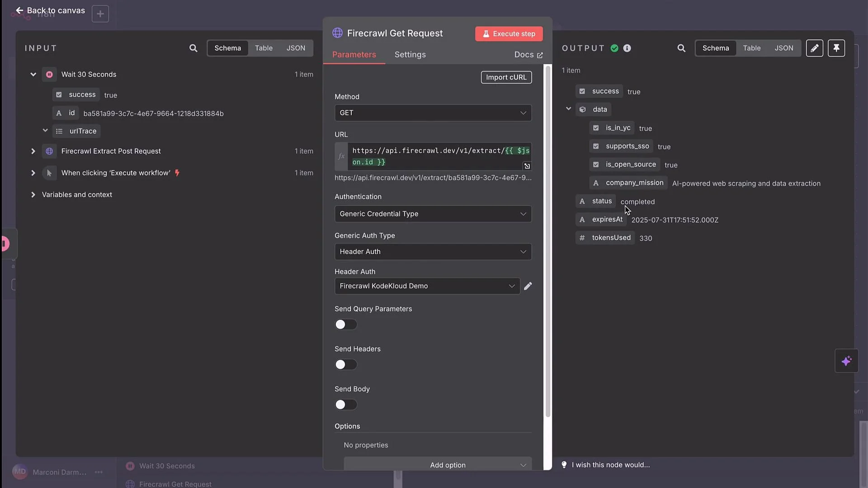Open URL expression editor expand icon
This screenshot has height=488, width=868.
point(527,166)
